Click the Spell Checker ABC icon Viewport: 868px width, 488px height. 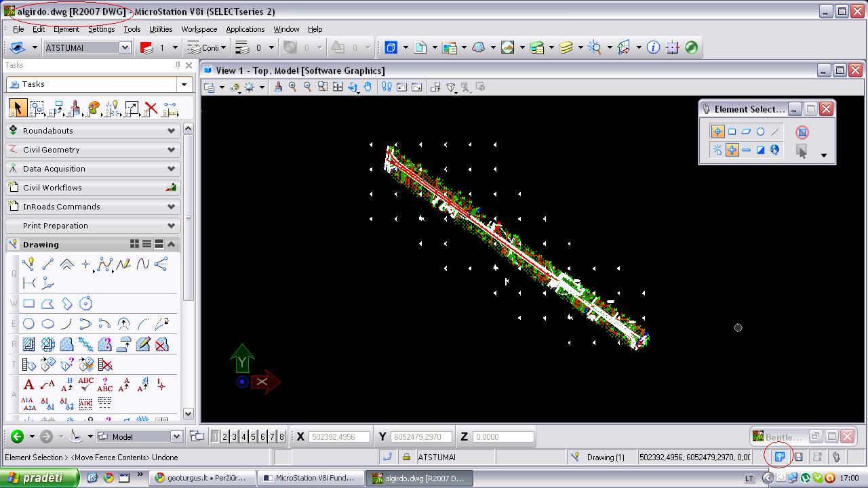pyautogui.click(x=85, y=385)
